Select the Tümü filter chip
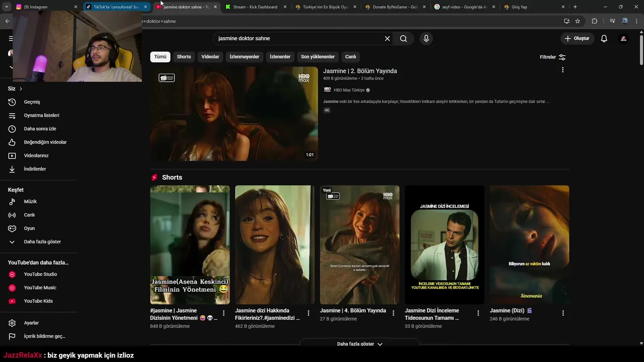The image size is (644, 362). (x=160, y=57)
